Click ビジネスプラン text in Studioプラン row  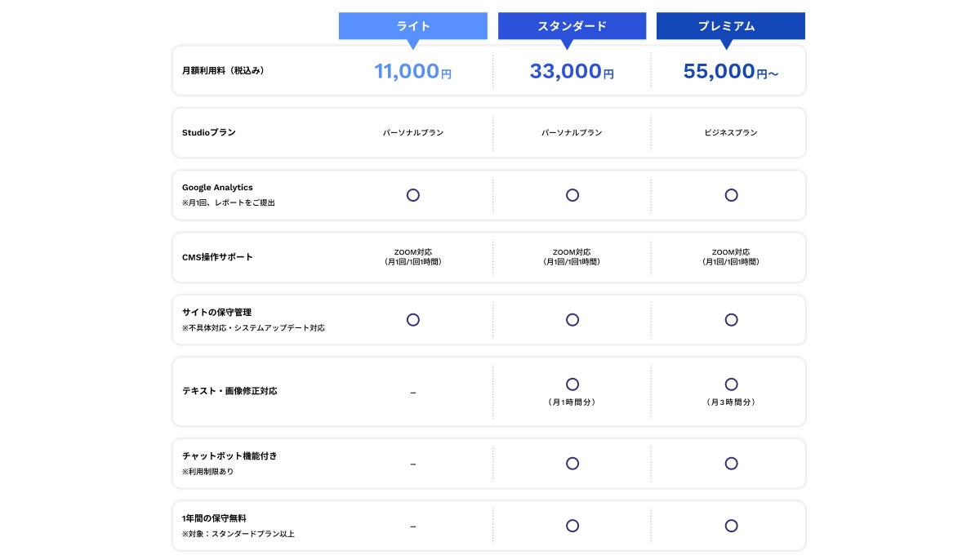730,133
